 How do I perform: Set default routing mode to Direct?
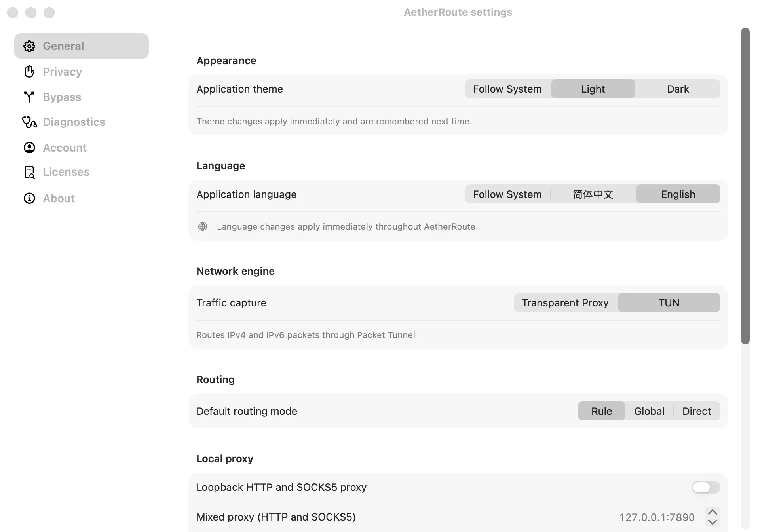point(697,411)
